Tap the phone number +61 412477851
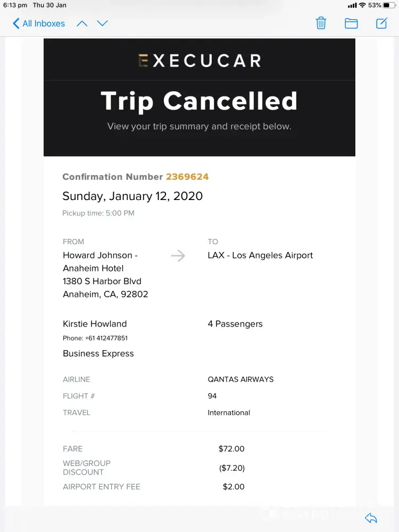The width and height of the screenshot is (399, 532). point(106,338)
